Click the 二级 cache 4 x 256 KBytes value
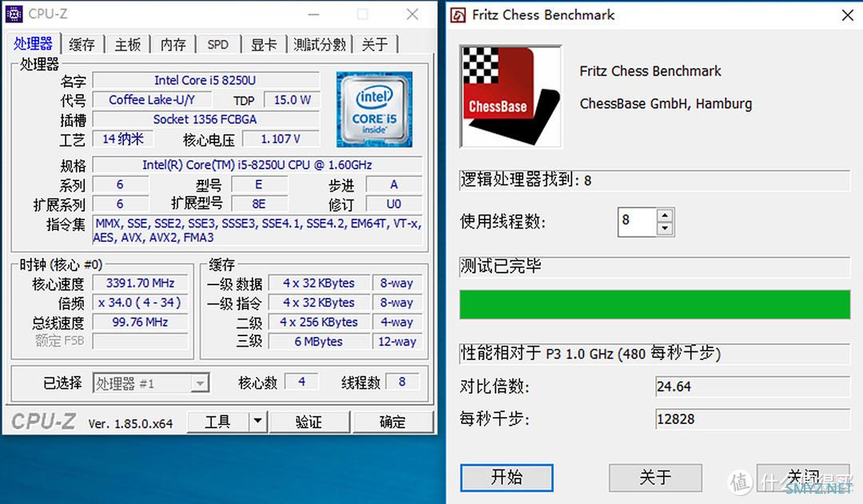Viewport: 863px width, 504px height. (x=319, y=322)
